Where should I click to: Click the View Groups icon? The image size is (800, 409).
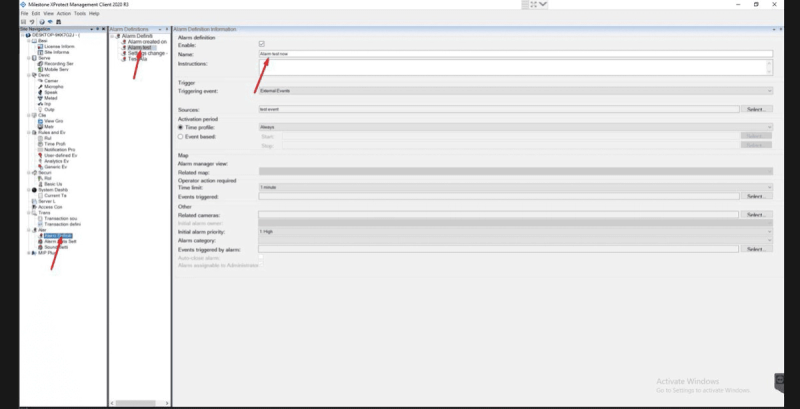pos(40,121)
